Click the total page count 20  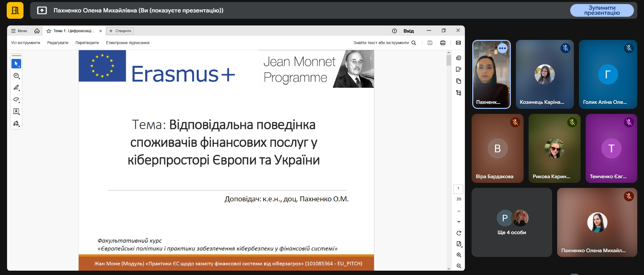459,199
